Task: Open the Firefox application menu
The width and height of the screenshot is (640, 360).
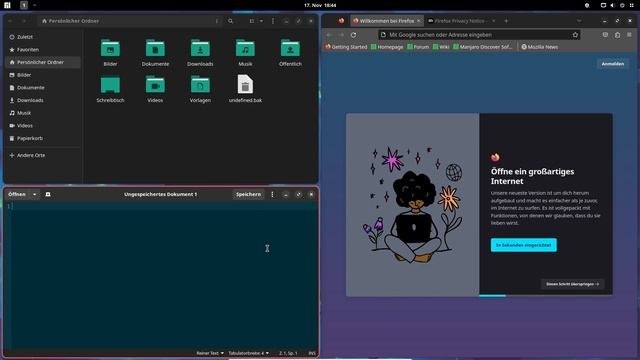Action: pyautogui.click(x=629, y=35)
